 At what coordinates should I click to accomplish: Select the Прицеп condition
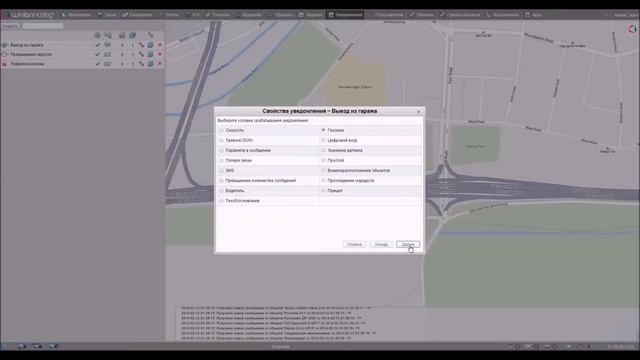[x=323, y=191]
